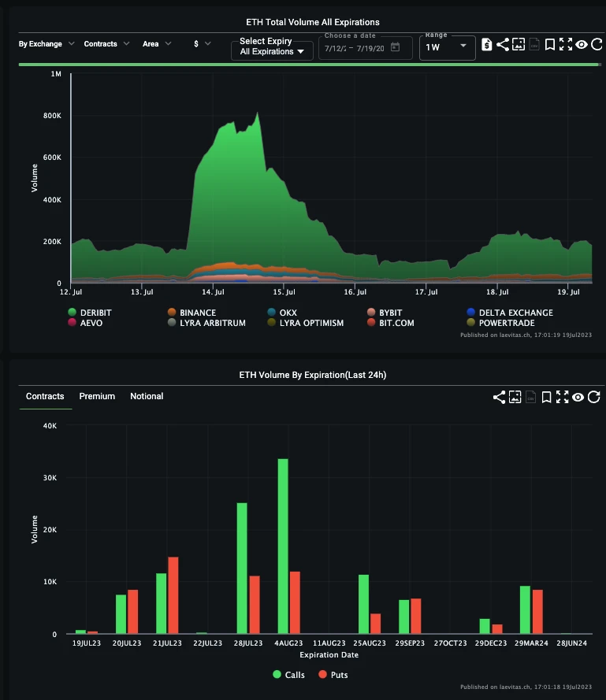This screenshot has width=606, height=700.
Task: Click the 800K y-axis label
Action: click(x=52, y=116)
